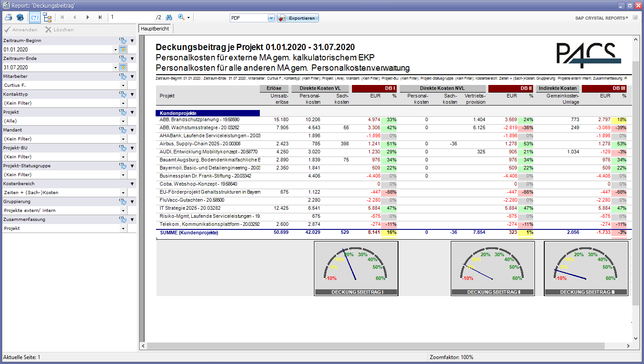This screenshot has height=364, width=644.
Task: Click the refresh icon beside Zeitraum-Ende
Action: (x=123, y=58)
